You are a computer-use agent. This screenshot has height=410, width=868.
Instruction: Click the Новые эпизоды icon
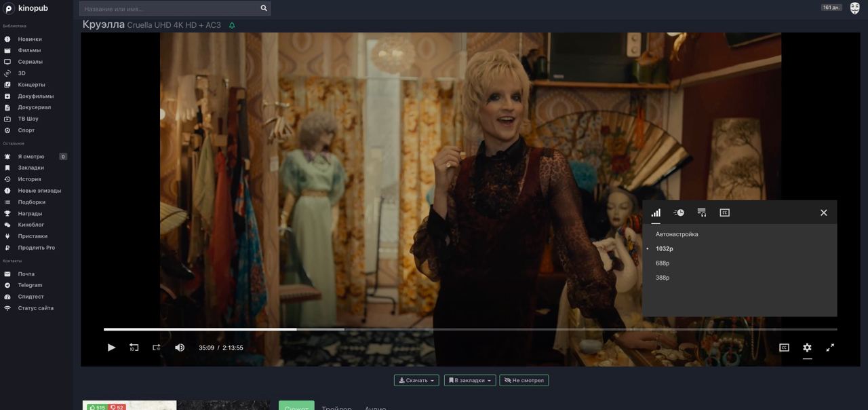pyautogui.click(x=7, y=191)
